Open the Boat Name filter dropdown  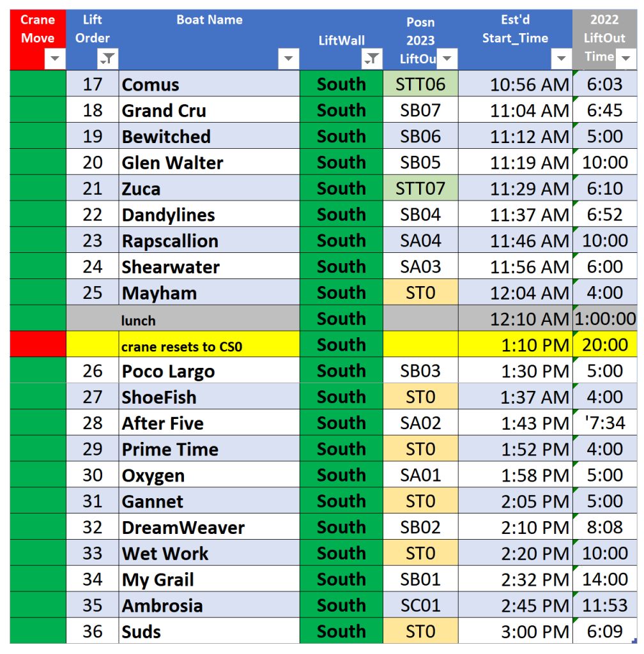pos(288,59)
